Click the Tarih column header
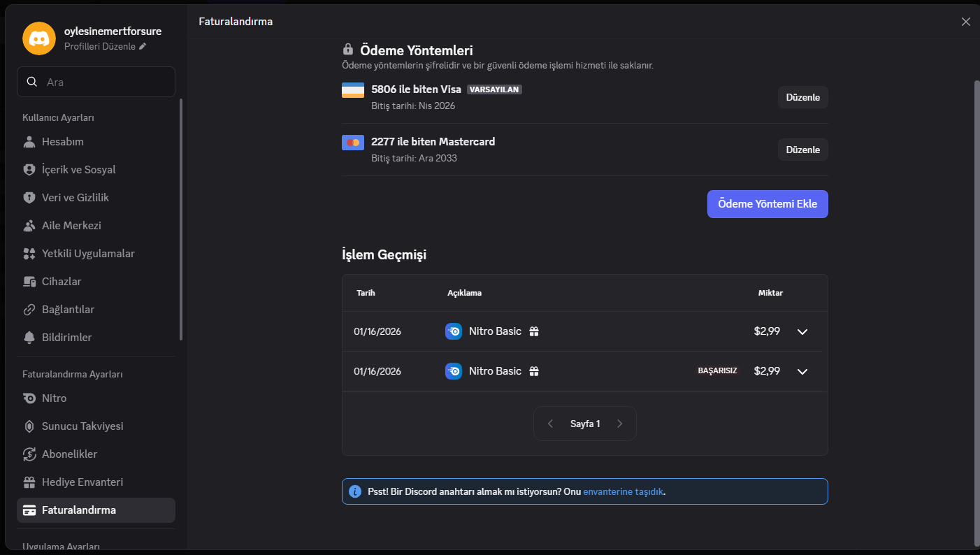The height and width of the screenshot is (555, 980). tap(366, 293)
